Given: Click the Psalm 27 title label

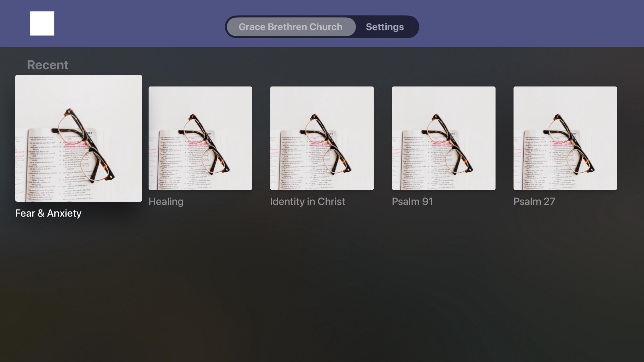Looking at the screenshot, I should [x=534, y=201].
